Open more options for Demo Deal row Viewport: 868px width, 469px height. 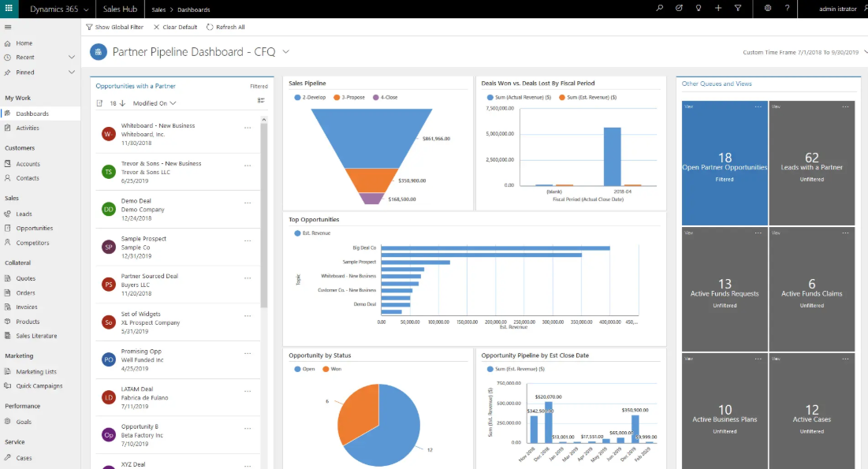(248, 203)
